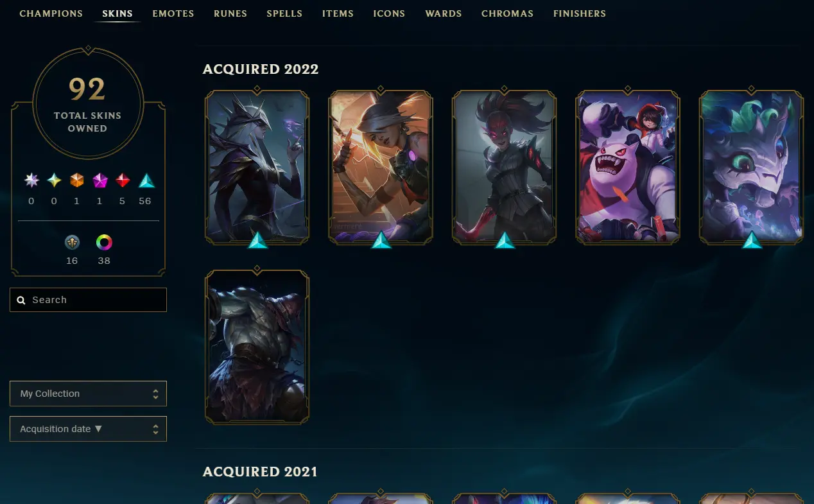Click the orange Legendary skin tier icon

click(77, 180)
